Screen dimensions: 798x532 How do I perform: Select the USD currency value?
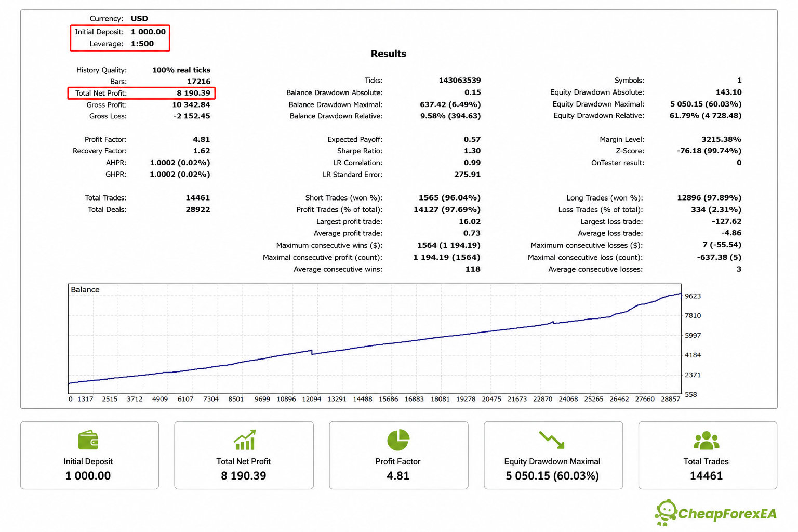(139, 19)
